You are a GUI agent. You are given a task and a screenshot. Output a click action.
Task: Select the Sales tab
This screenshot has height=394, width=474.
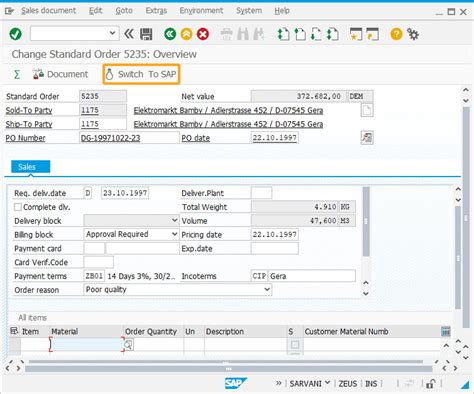31,167
